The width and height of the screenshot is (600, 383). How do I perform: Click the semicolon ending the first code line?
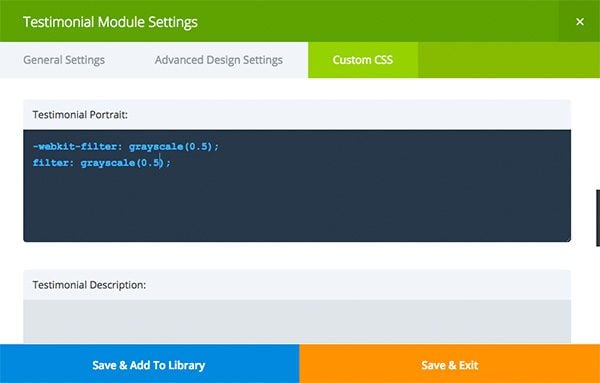coord(217,147)
